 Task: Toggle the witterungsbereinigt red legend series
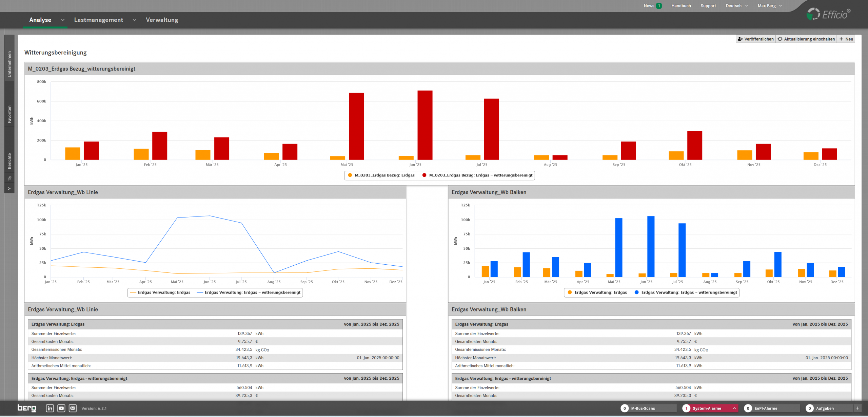tap(477, 175)
